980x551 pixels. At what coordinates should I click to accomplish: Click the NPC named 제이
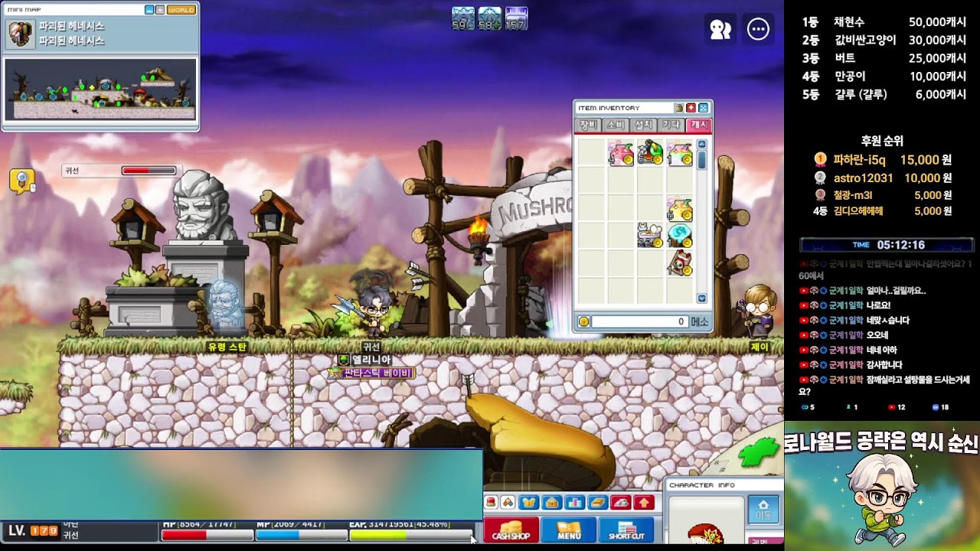[759, 310]
